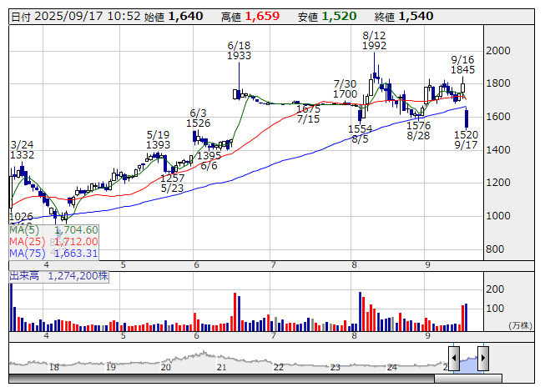Click the 8/12 1992 high label
Screen dimensions: 545x392
pyautogui.click(x=374, y=41)
